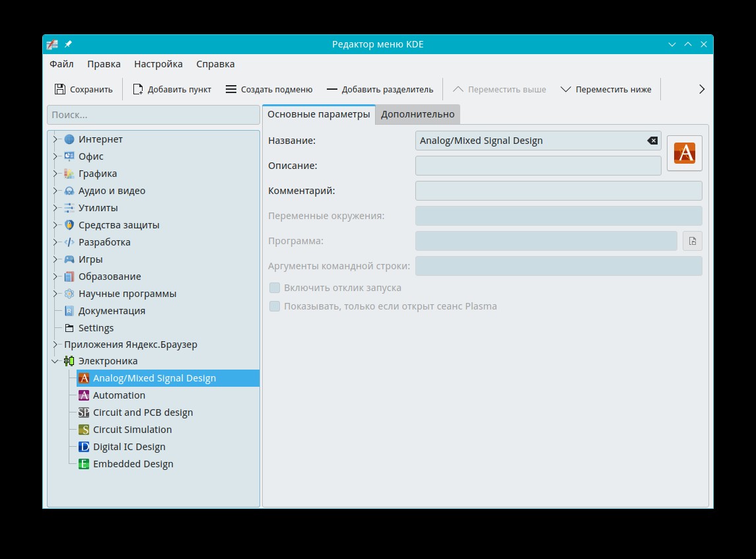756x559 pixels.
Task: Open the Справка menu
Action: pyautogui.click(x=215, y=64)
